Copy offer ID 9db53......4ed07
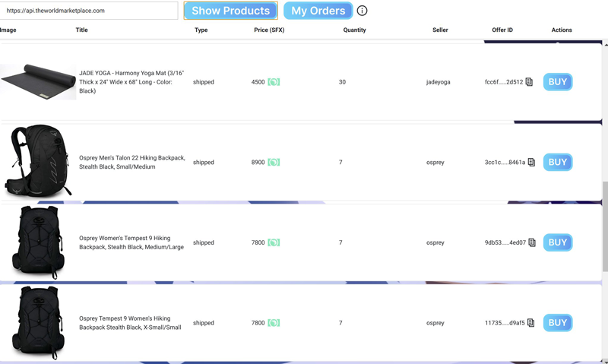Image resolution: width=608 pixels, height=364 pixels. click(x=532, y=242)
